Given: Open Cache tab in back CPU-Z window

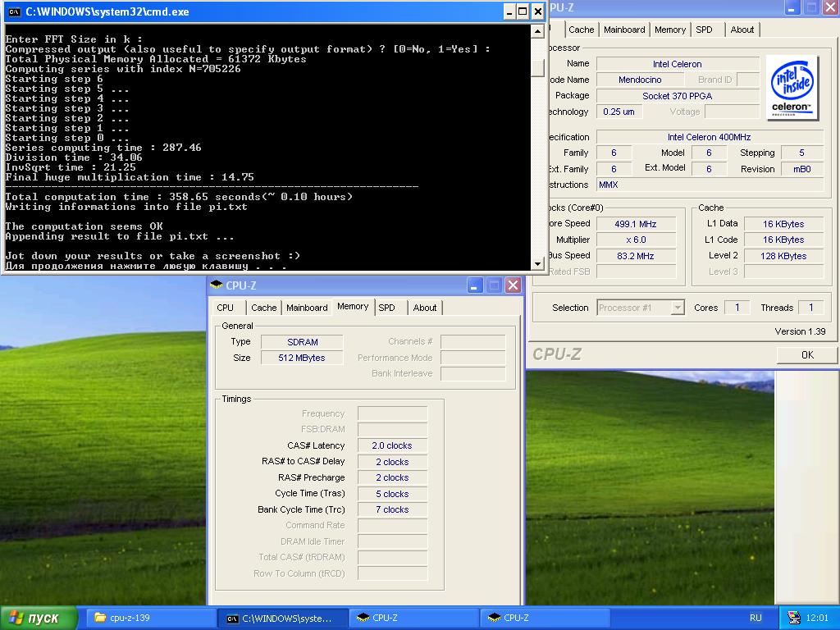Looking at the screenshot, I should click(x=582, y=30).
